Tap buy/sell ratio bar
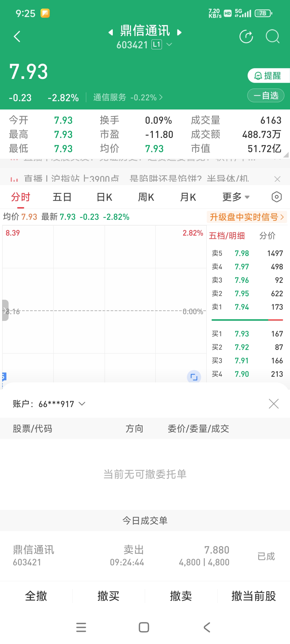Image resolution: width=290 pixels, height=644 pixels. point(247,320)
